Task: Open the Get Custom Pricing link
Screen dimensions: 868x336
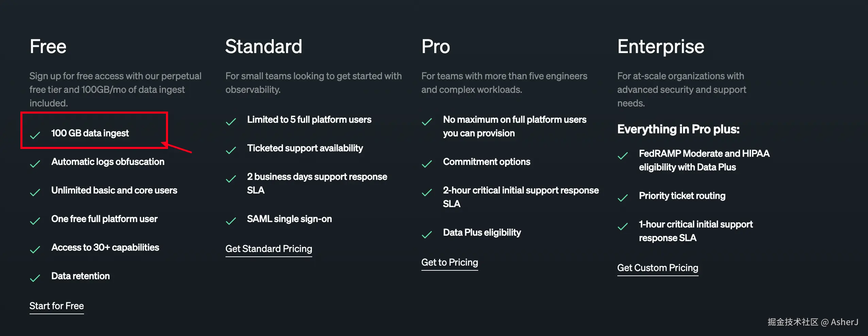Action: point(657,268)
